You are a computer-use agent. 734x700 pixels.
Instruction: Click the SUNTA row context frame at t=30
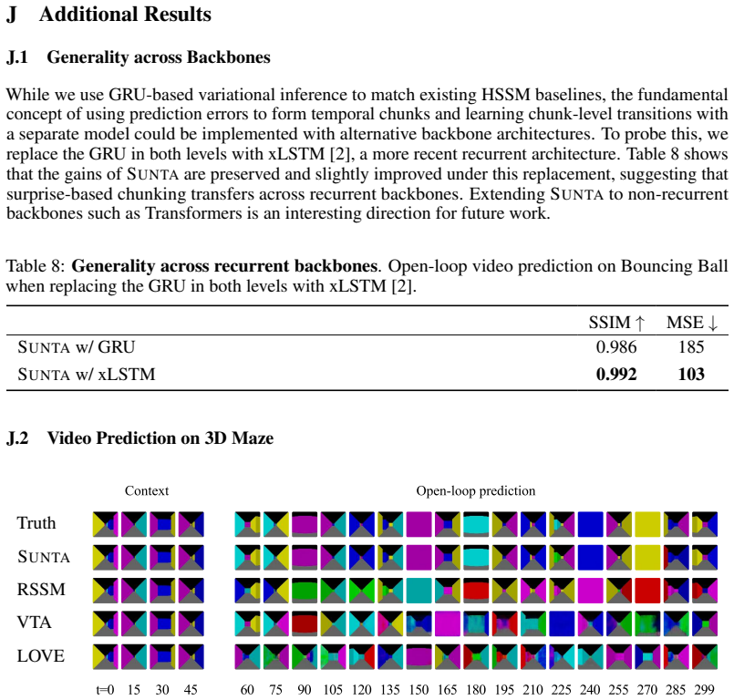[162, 557]
